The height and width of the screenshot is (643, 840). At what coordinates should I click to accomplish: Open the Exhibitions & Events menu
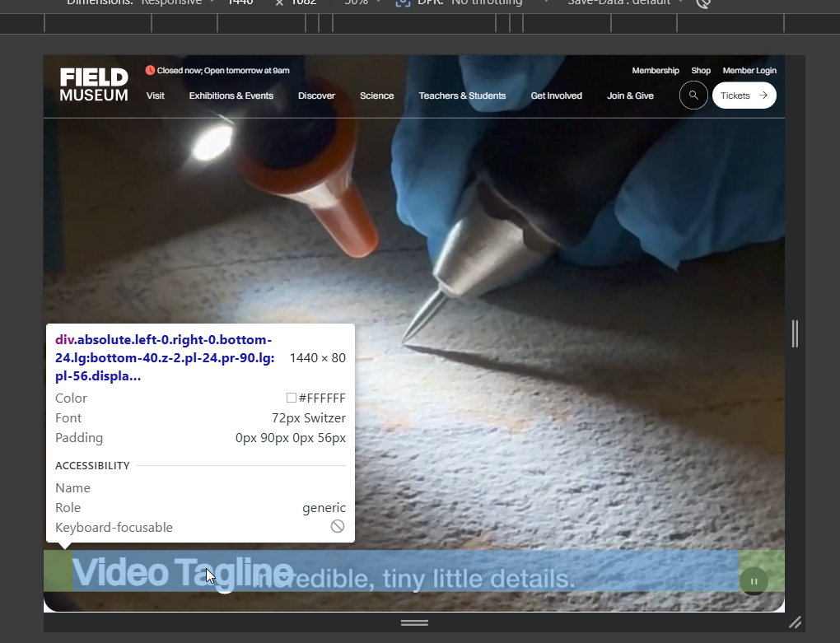(x=231, y=96)
